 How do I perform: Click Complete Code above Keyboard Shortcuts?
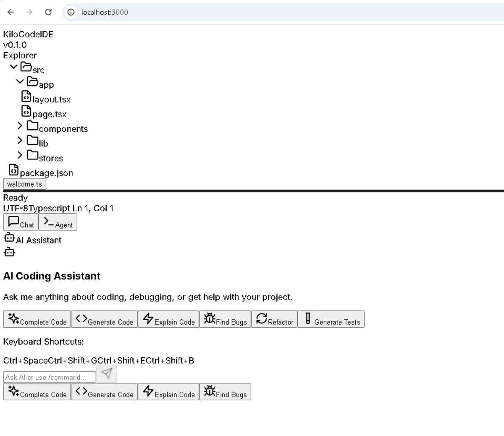[x=37, y=319]
